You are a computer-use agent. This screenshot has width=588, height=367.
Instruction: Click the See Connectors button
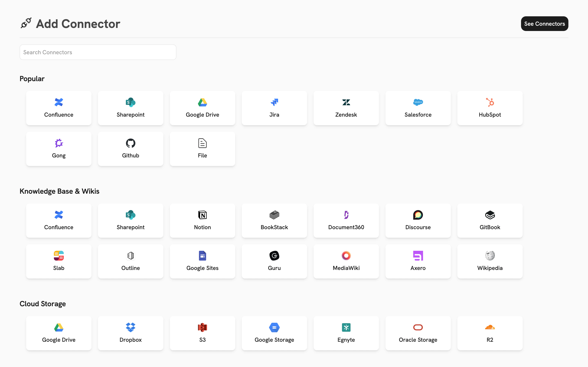tap(545, 23)
